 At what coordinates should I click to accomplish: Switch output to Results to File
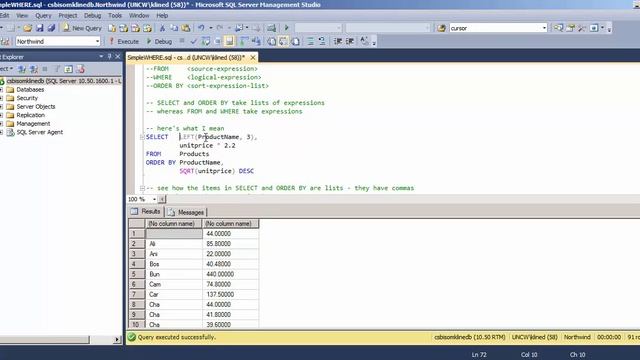pos(295,41)
